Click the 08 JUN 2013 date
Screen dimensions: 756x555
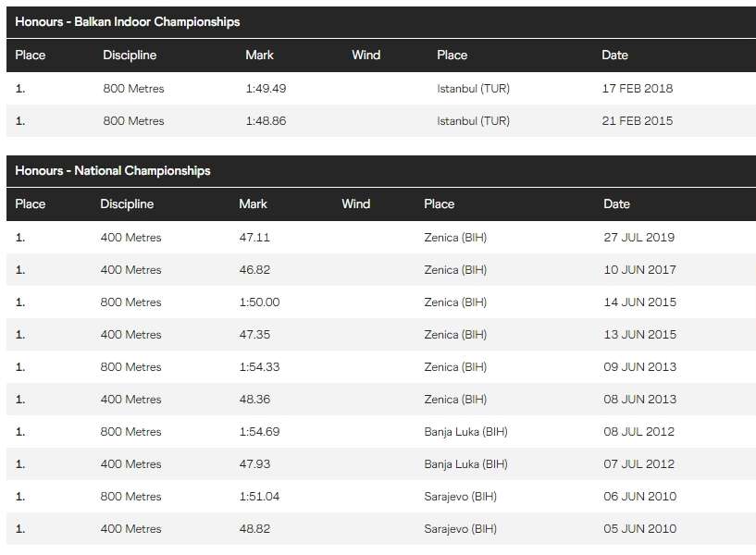639,400
